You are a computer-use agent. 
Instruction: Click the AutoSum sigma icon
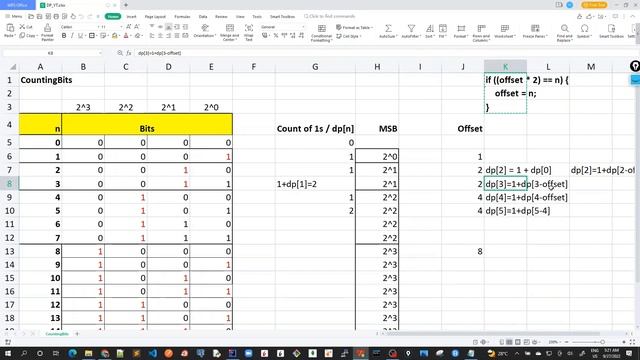(388, 28)
